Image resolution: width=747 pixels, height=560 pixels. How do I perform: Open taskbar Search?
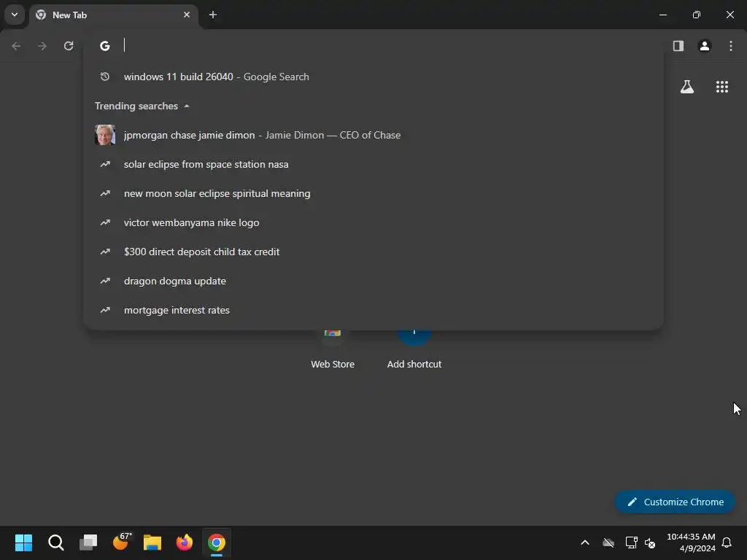tap(55, 542)
